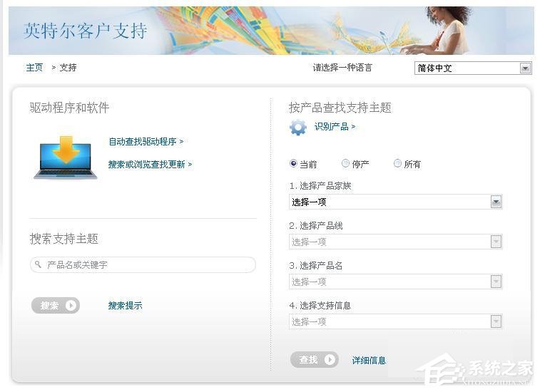Select the 当前 radio button

(x=293, y=163)
